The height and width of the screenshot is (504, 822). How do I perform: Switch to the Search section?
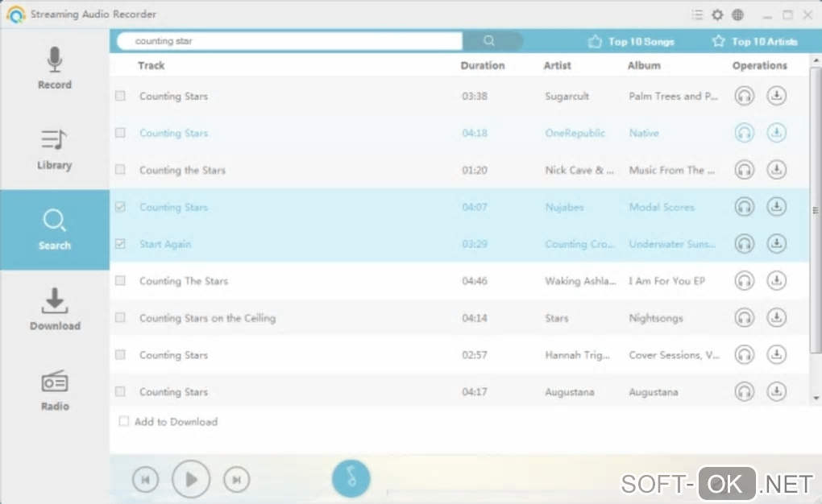(55, 229)
